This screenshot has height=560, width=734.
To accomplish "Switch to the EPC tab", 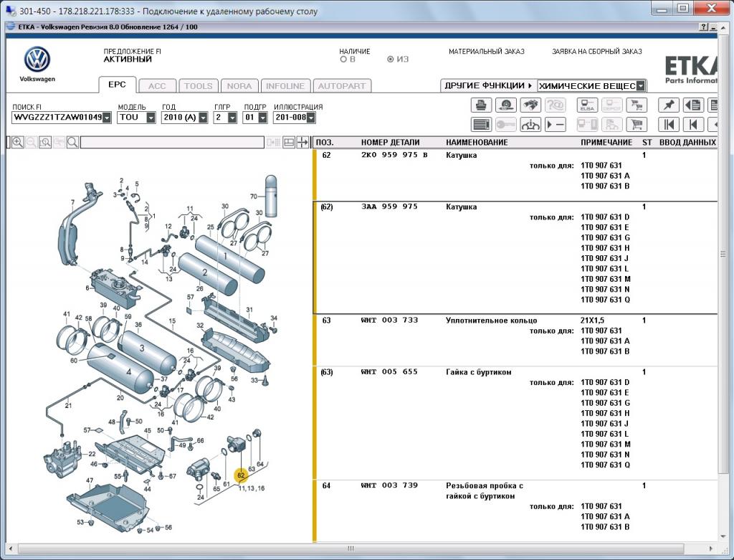I will click(117, 85).
